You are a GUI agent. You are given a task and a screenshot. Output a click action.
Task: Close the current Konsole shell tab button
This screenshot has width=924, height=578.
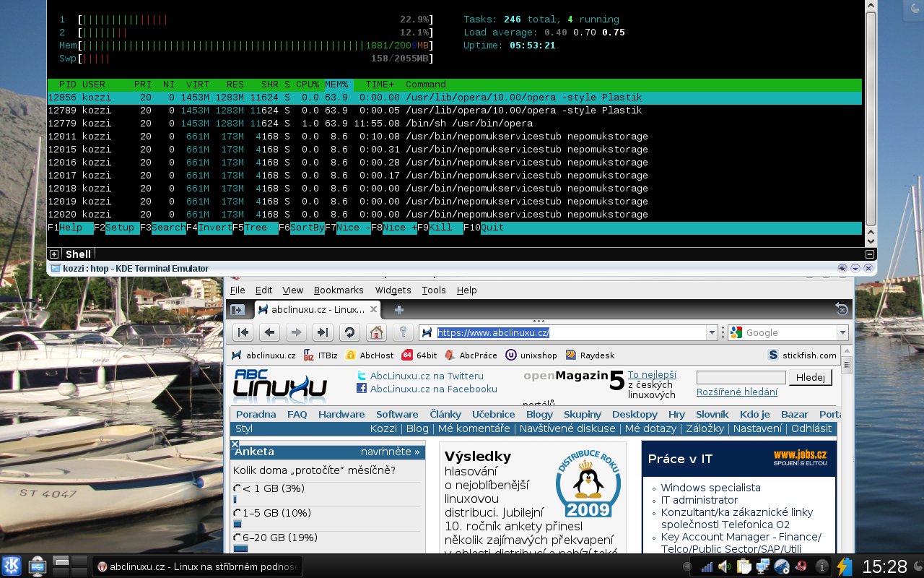(x=871, y=254)
